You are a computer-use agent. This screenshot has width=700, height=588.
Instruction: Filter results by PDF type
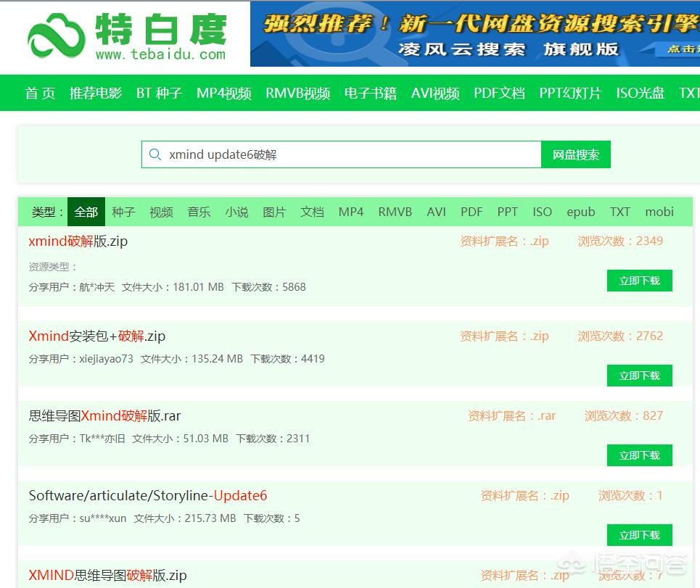[x=472, y=212]
